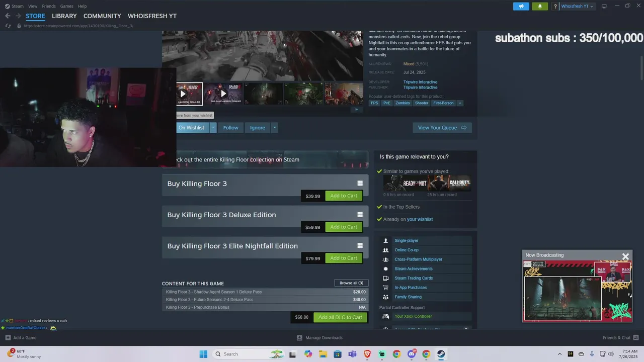The width and height of the screenshot is (644, 362).
Task: Open View Your Queue
Action: [442, 128]
